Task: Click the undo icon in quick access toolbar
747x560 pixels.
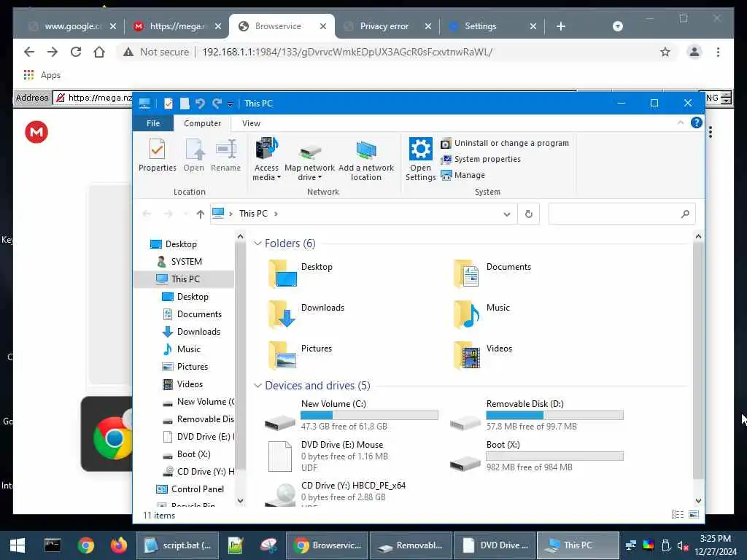Action: (200, 104)
